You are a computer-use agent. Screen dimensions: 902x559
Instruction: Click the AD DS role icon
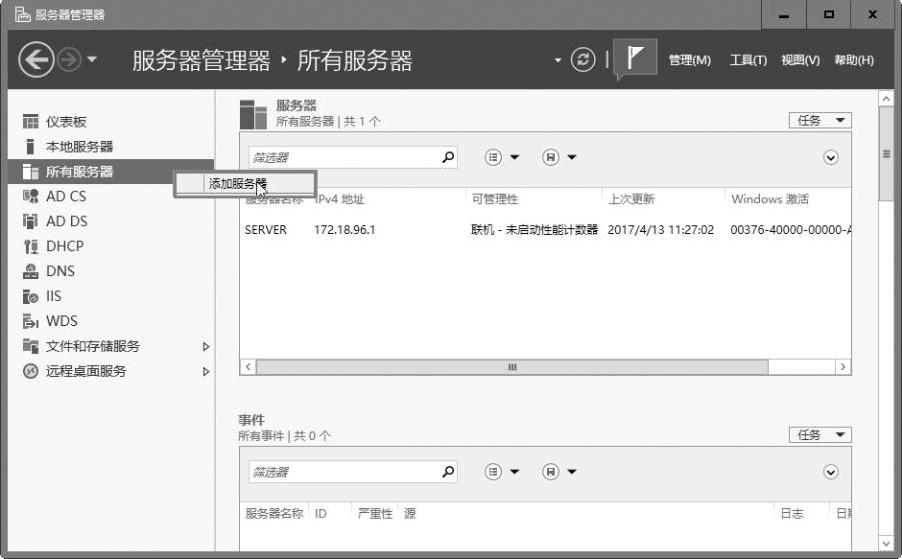[x=30, y=221]
